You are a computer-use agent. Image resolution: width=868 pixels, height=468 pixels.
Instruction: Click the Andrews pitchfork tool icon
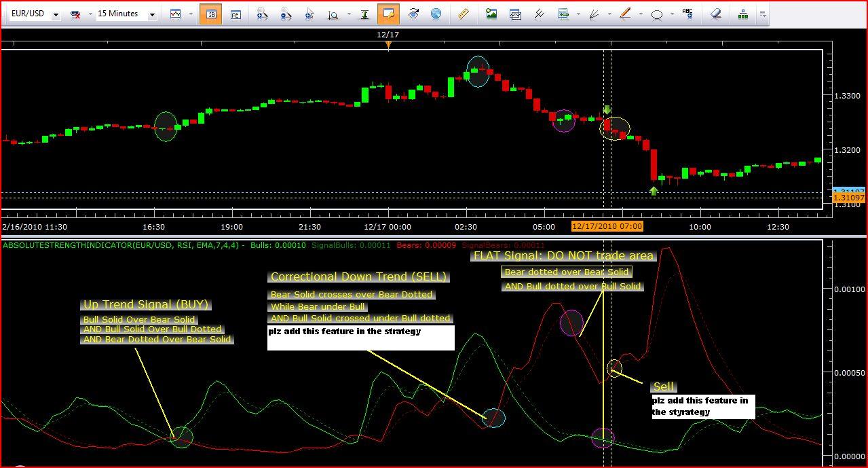(540, 14)
